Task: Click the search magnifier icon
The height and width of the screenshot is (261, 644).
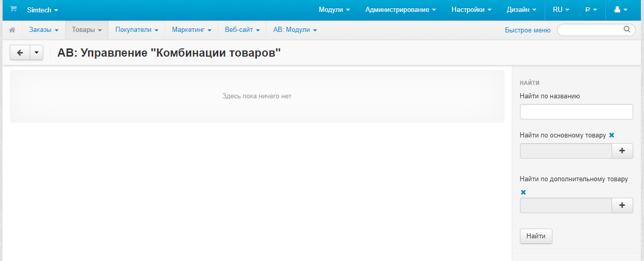Action: tap(626, 30)
